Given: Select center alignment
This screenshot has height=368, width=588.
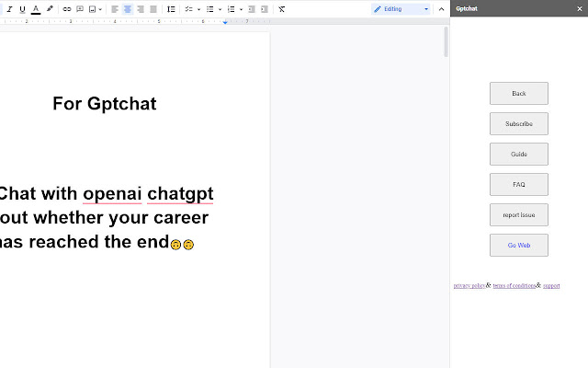Looking at the screenshot, I should (128, 9).
